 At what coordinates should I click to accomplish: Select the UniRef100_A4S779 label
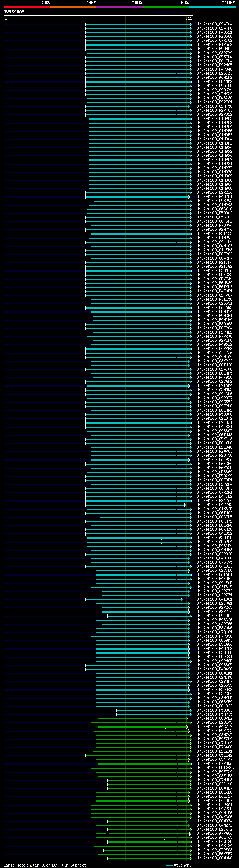coord(214,727)
